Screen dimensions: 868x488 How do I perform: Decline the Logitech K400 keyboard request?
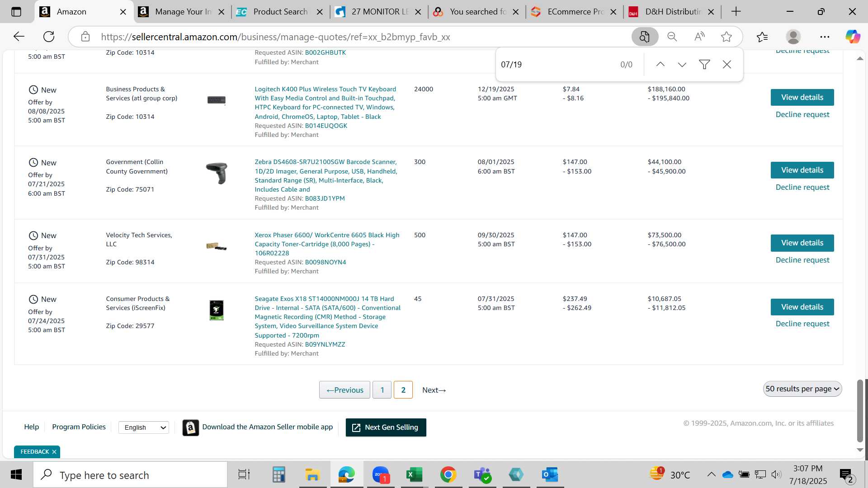(802, 115)
